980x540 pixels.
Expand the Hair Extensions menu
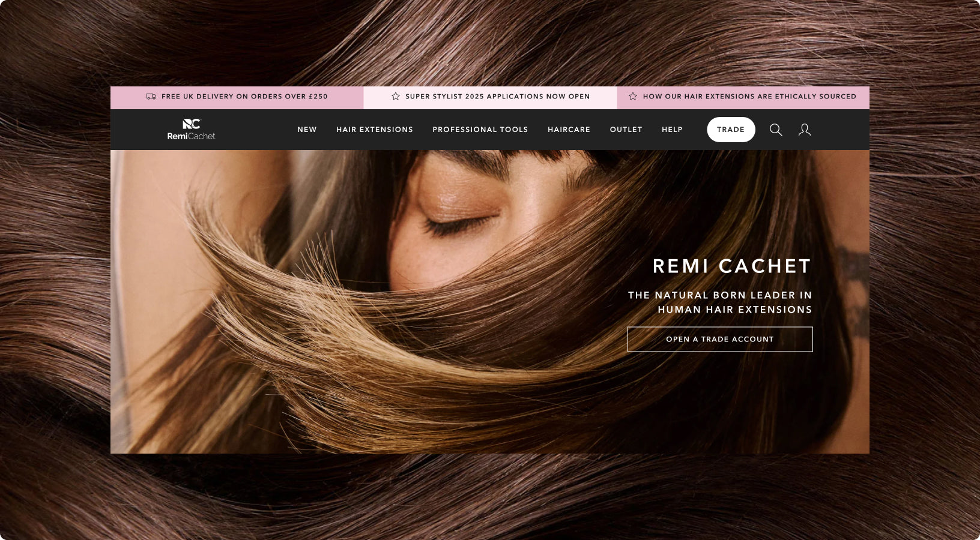pos(375,130)
